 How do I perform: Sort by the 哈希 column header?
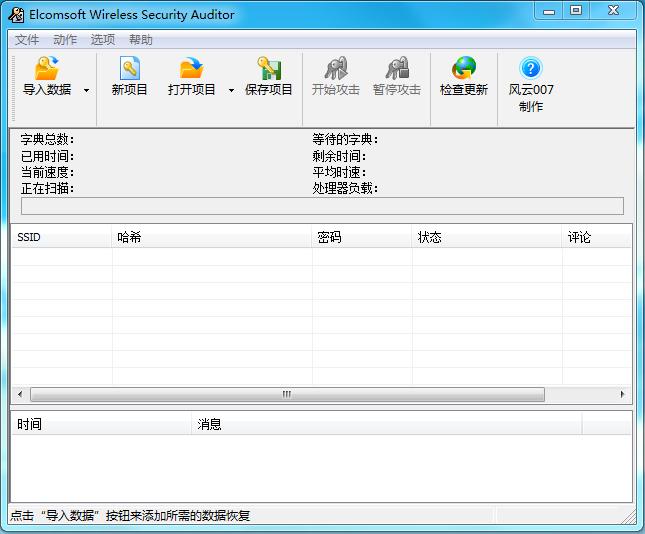click(x=212, y=237)
